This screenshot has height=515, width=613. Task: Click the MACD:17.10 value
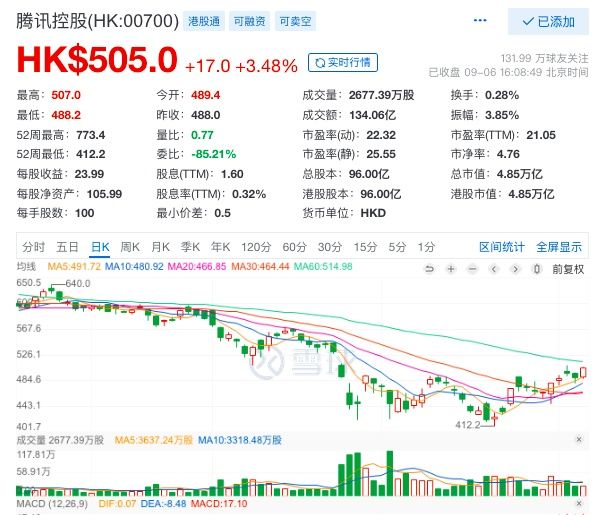coord(219,504)
